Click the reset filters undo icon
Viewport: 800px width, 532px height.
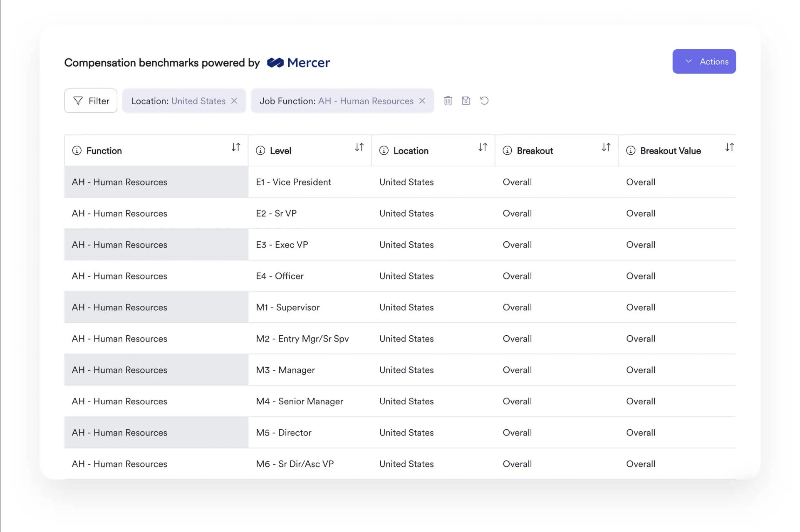tap(484, 101)
